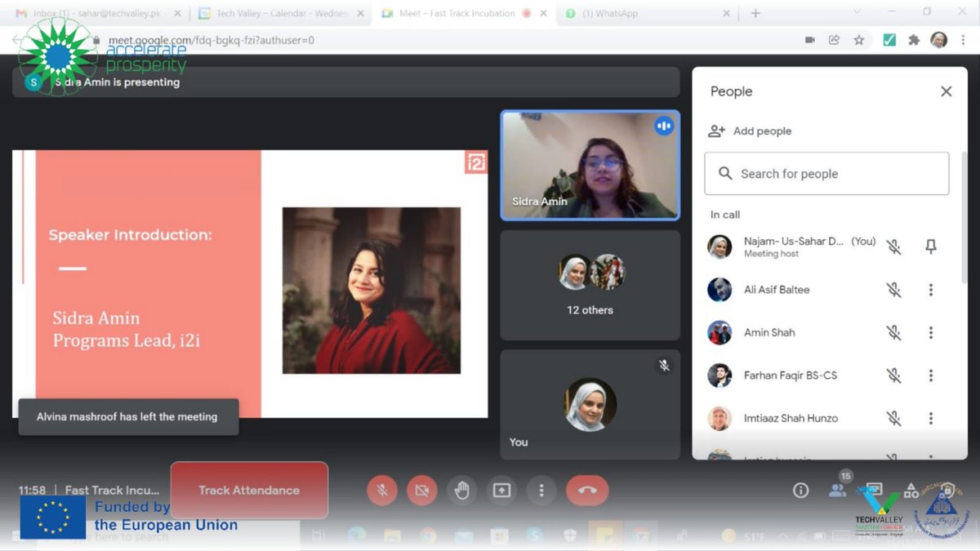The height and width of the screenshot is (551, 980).
Task: Select Imtiaaz Shah Hunzo name
Action: (791, 418)
